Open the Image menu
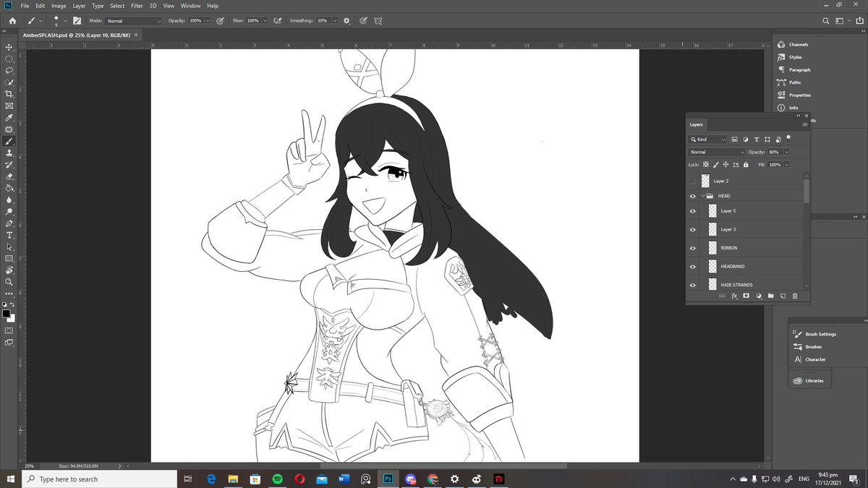The height and width of the screenshot is (488, 868). coord(59,6)
